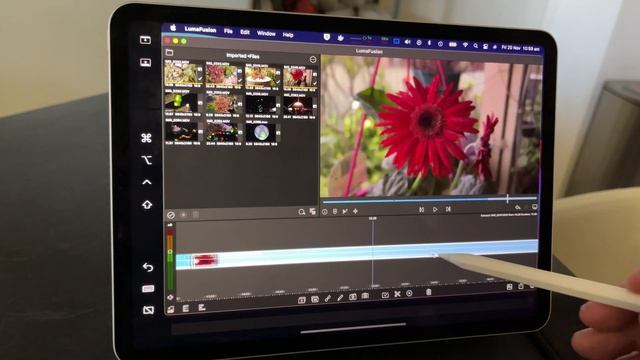Toggle Sidecar menu bar visibility button

click(145, 40)
